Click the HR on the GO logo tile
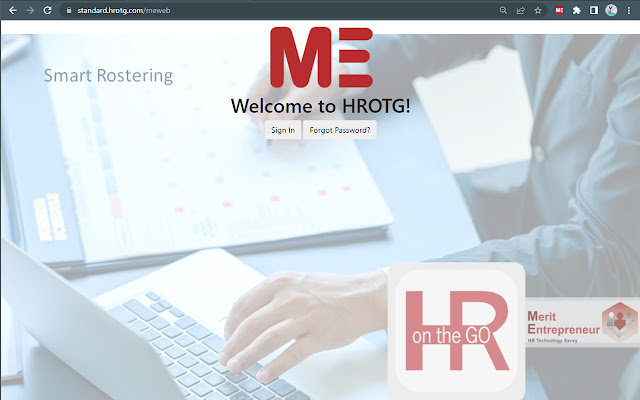640x400 pixels. click(x=456, y=331)
